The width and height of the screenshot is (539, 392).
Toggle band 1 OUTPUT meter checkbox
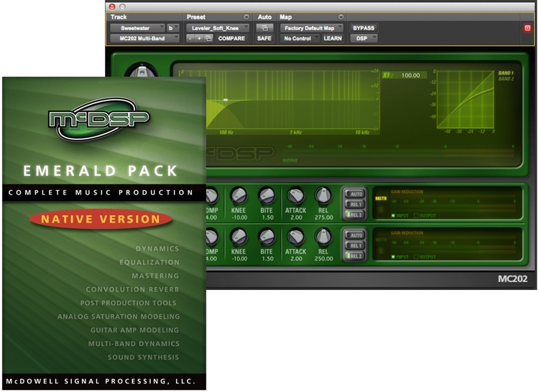tap(416, 215)
